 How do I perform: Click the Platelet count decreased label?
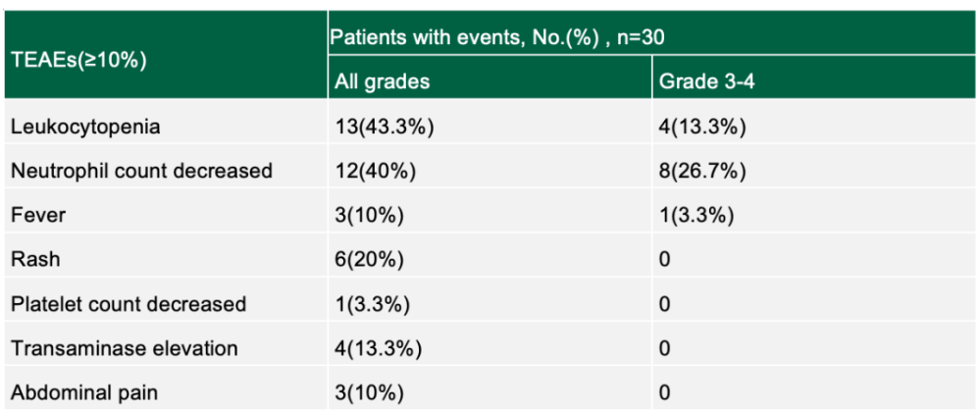[x=129, y=304]
